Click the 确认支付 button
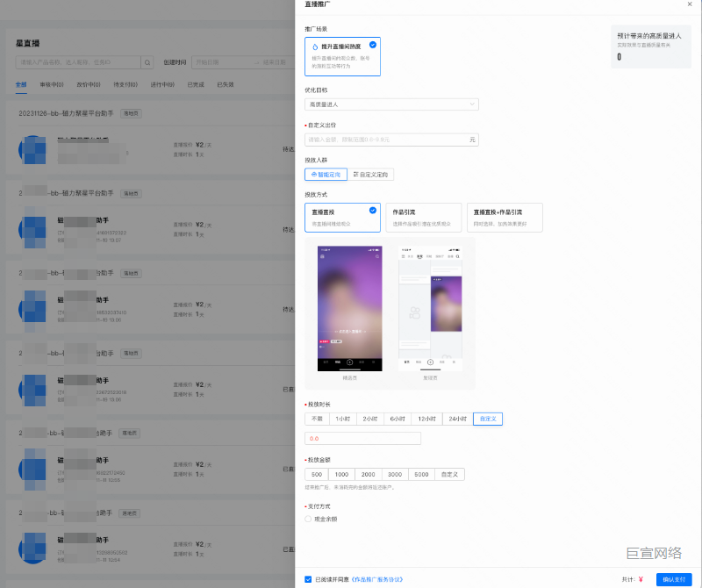Viewport: 702px width, 588px height. (673, 579)
